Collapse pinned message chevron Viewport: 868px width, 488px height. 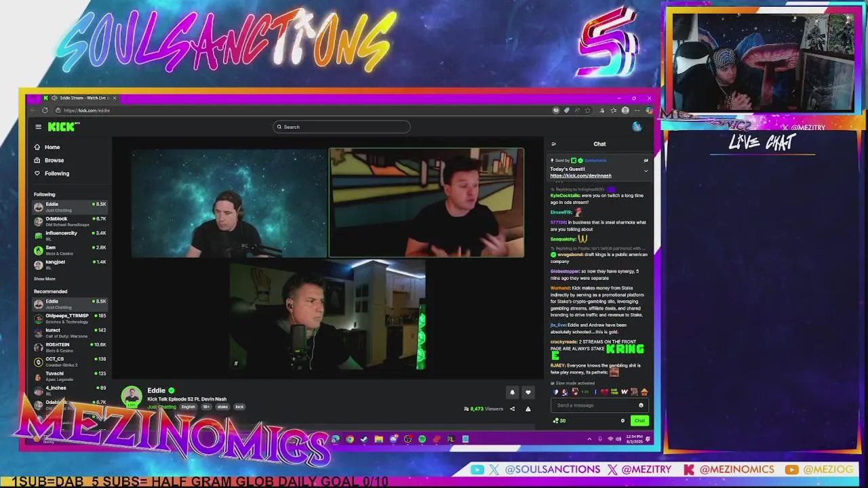pyautogui.click(x=646, y=171)
